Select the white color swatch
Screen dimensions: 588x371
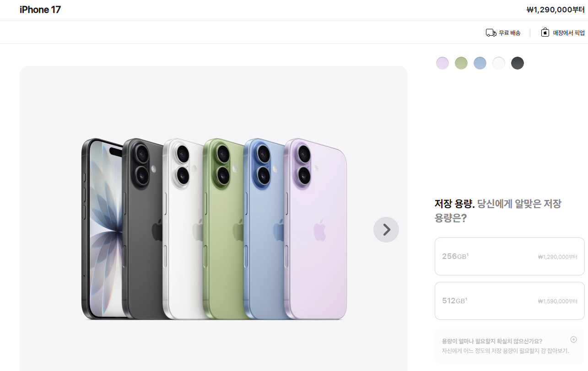click(x=499, y=63)
